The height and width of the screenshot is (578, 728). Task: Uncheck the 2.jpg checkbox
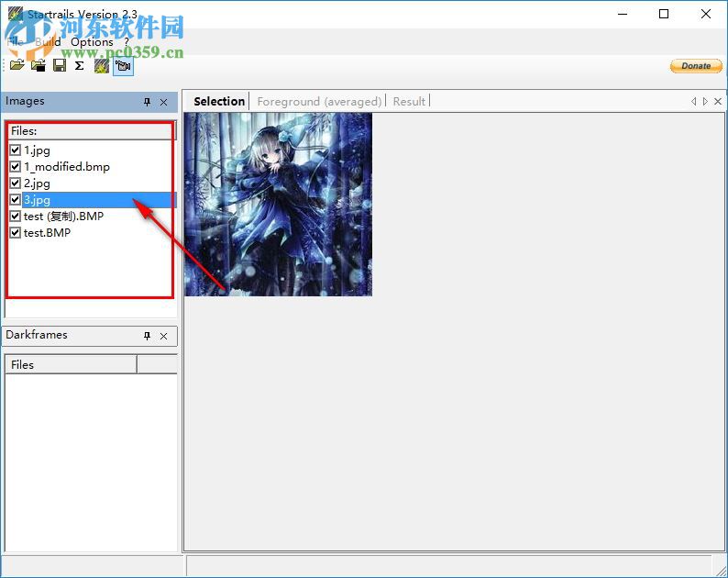click(x=16, y=183)
